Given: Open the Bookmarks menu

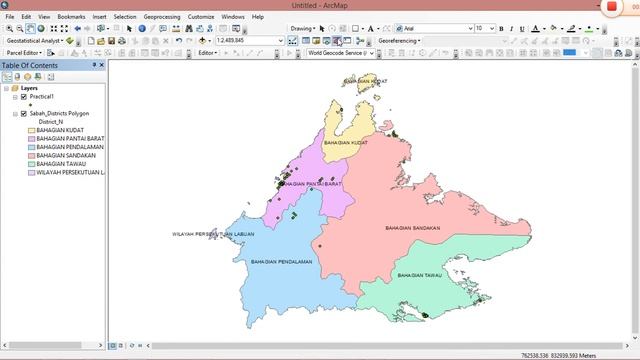Looking at the screenshot, I should pos(71,17).
